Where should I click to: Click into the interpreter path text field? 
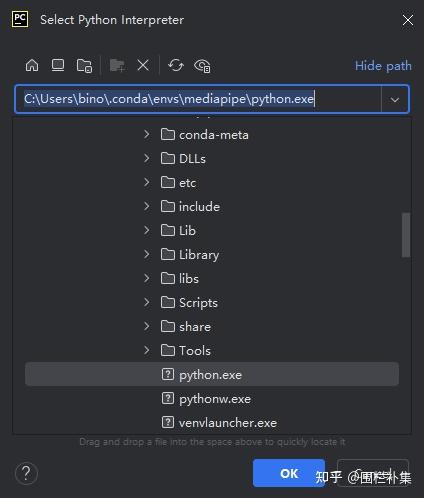(197, 99)
